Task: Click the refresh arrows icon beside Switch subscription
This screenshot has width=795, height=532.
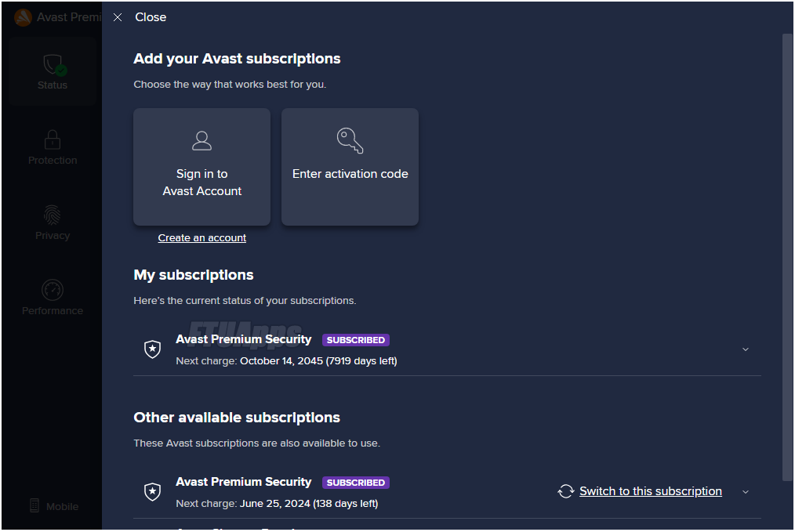Action: (566, 491)
